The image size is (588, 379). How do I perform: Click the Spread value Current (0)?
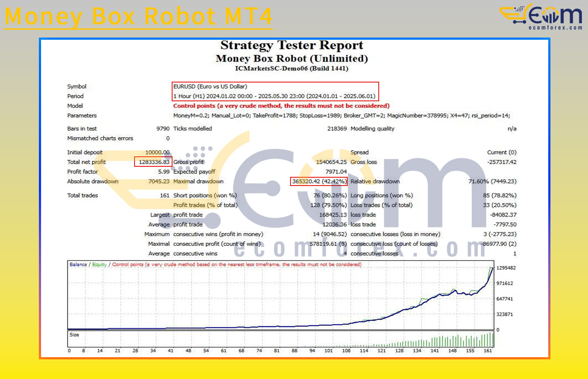(502, 152)
